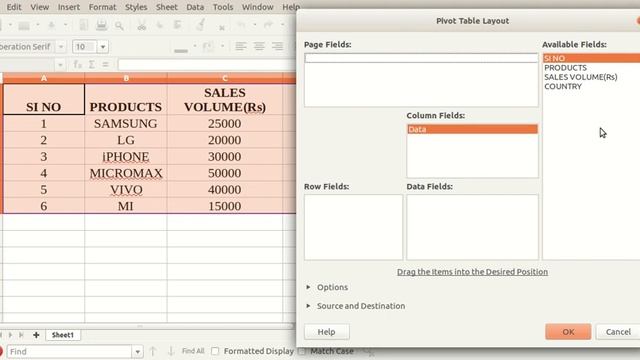
Task: Click the Clear Direct Formatting icon
Action: [x=221, y=27]
